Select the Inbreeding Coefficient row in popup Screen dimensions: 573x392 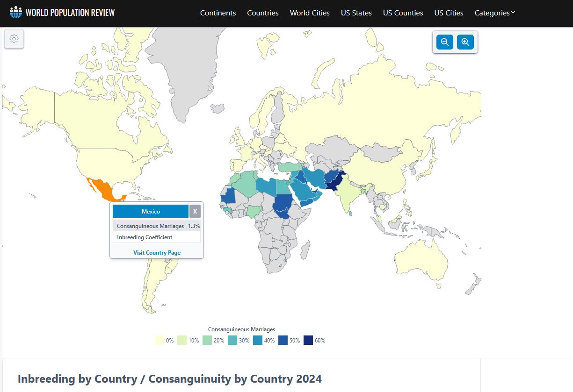(157, 237)
